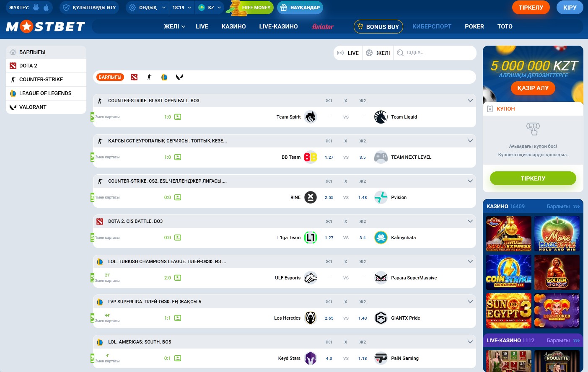This screenshot has width=588, height=372.
Task: Click the 9INE team logo
Action: (x=311, y=197)
